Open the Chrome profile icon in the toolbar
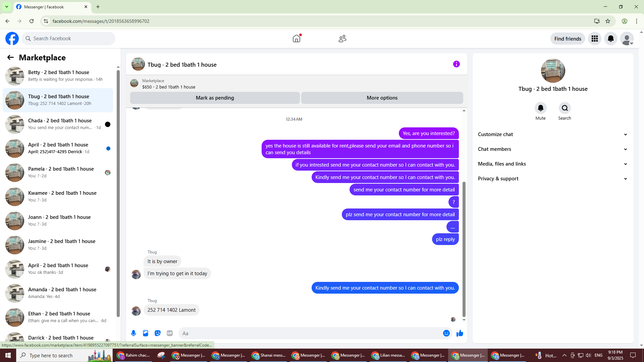The image size is (644, 362). tap(625, 21)
